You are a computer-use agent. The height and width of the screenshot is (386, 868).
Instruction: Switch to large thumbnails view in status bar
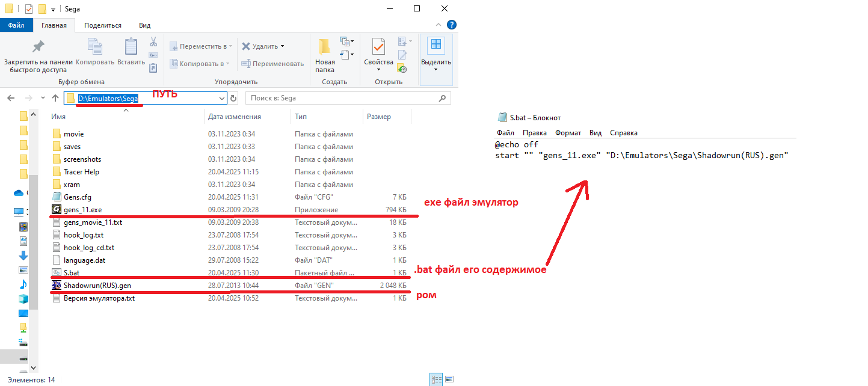pos(449,379)
